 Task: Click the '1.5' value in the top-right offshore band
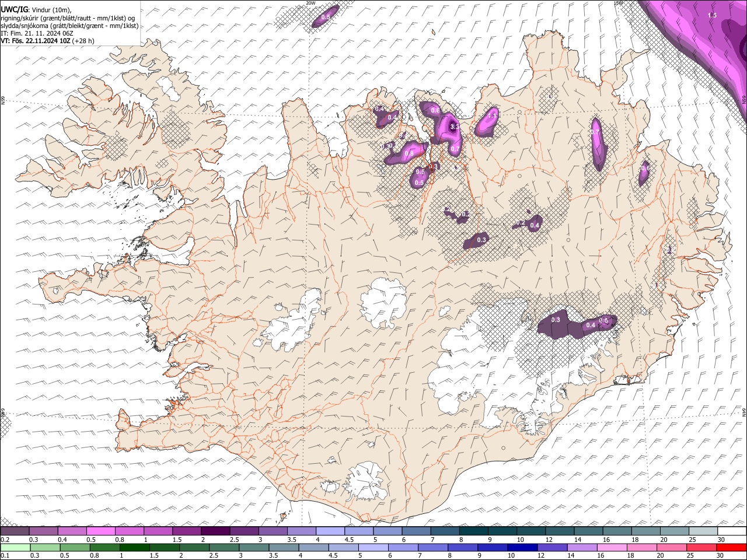(x=712, y=15)
